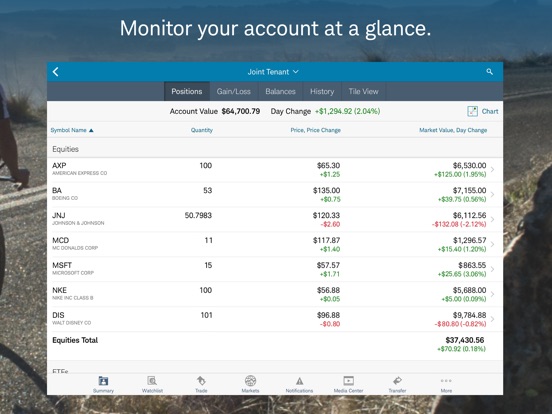Sort ascending arrow next to Symbol Name
This screenshot has width=552, height=414.
pos(91,131)
